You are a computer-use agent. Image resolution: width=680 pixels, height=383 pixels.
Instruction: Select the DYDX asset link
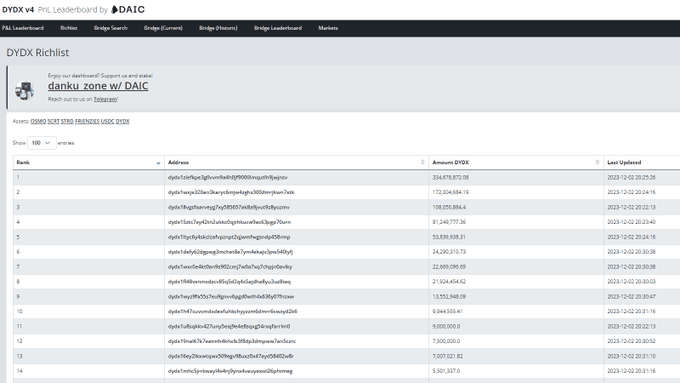123,121
